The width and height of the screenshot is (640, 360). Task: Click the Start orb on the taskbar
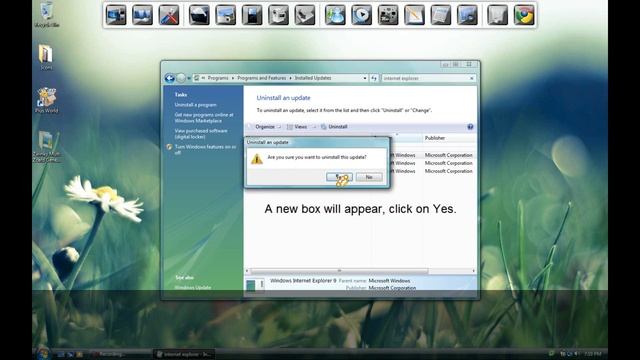click(x=42, y=353)
